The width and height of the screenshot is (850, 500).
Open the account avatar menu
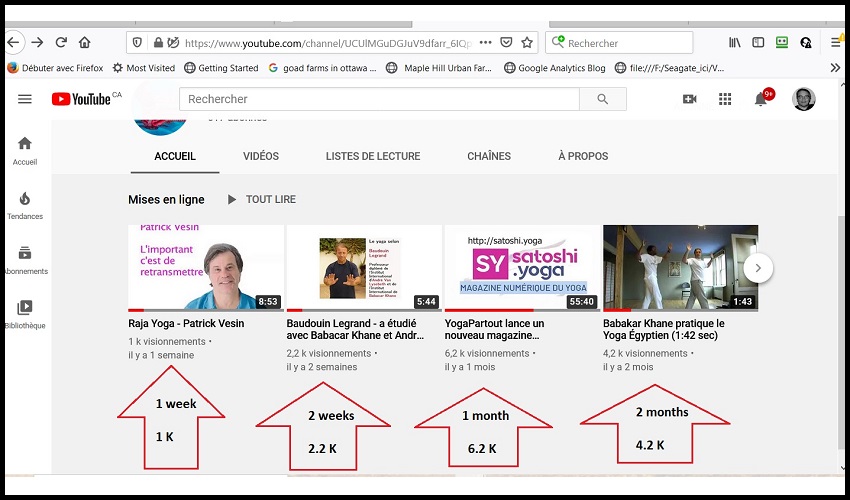[803, 99]
